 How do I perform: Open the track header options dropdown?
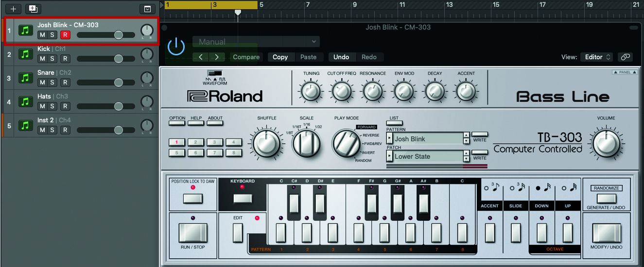coord(147,9)
